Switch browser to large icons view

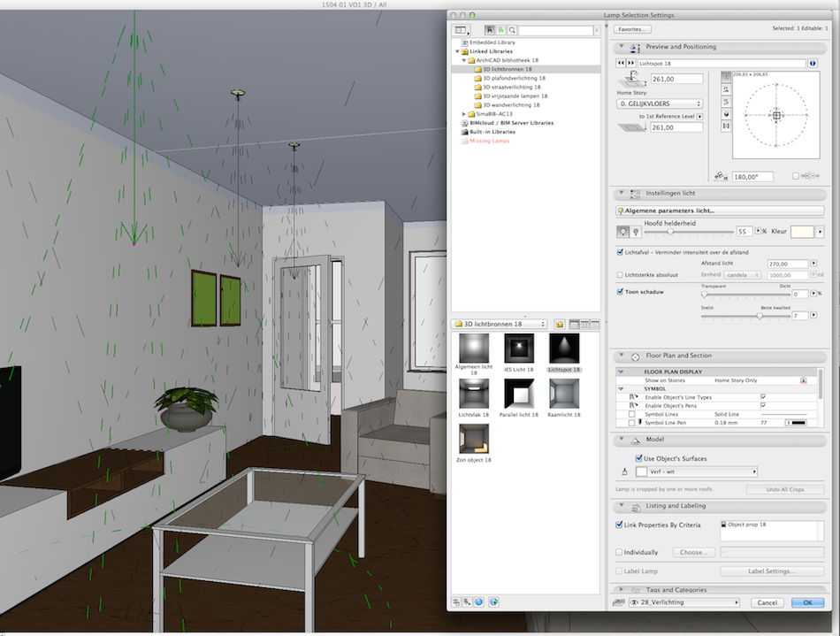coord(574,324)
